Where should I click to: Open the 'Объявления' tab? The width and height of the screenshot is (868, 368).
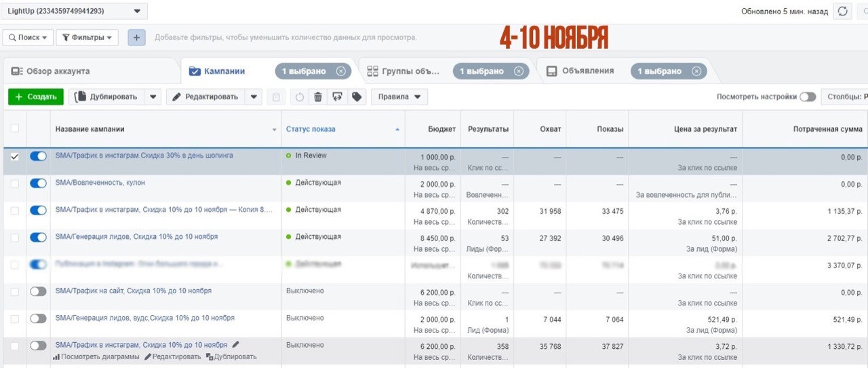click(x=587, y=71)
